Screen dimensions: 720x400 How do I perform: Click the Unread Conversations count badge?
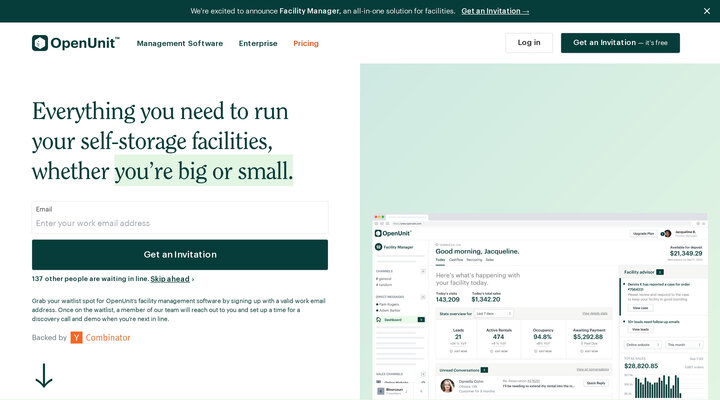click(484, 370)
